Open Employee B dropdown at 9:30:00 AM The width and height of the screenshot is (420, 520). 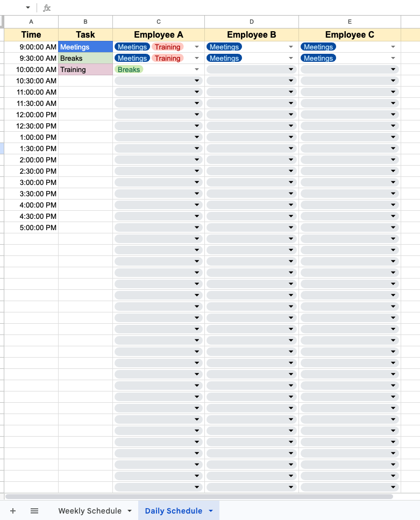coord(291,58)
